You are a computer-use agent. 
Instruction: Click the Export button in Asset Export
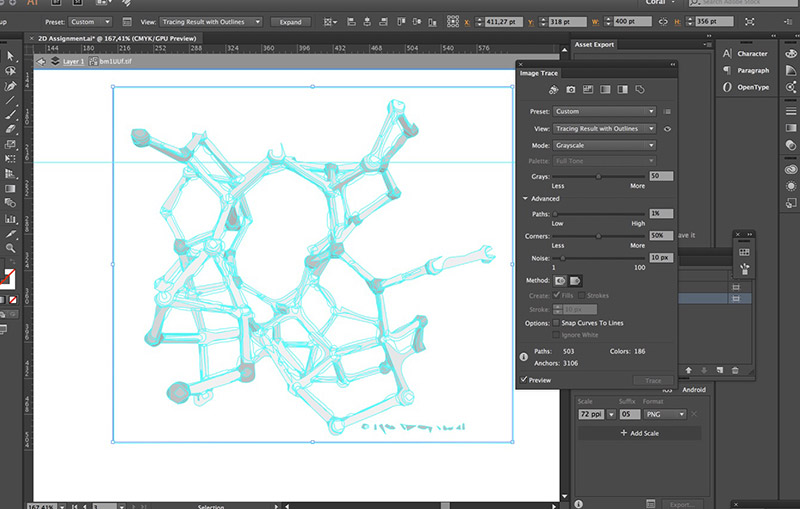(683, 504)
